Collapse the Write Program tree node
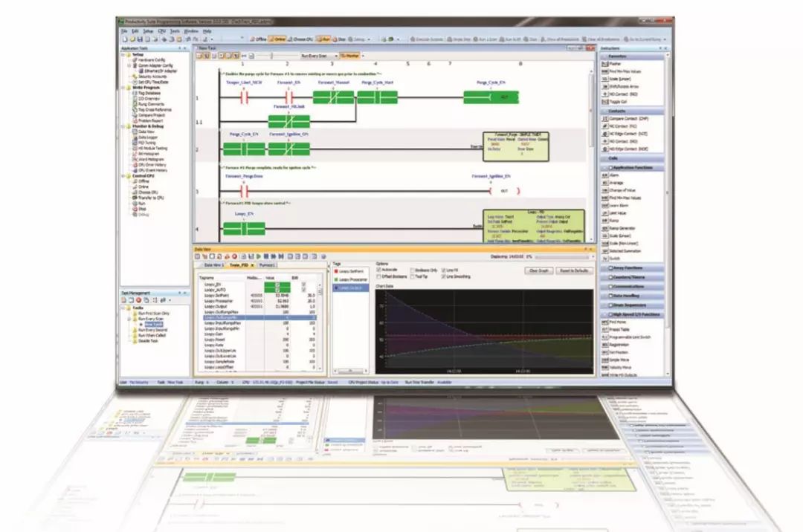 [x=123, y=88]
